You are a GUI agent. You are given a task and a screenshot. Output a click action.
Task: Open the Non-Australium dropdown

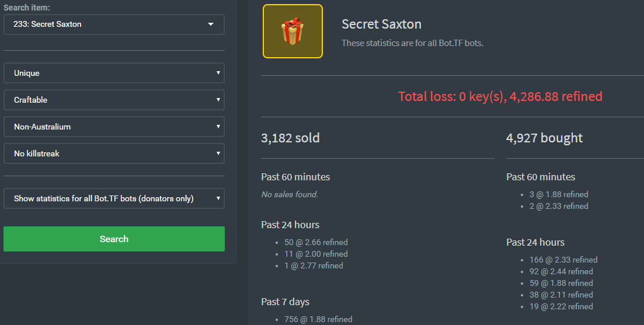tap(114, 127)
